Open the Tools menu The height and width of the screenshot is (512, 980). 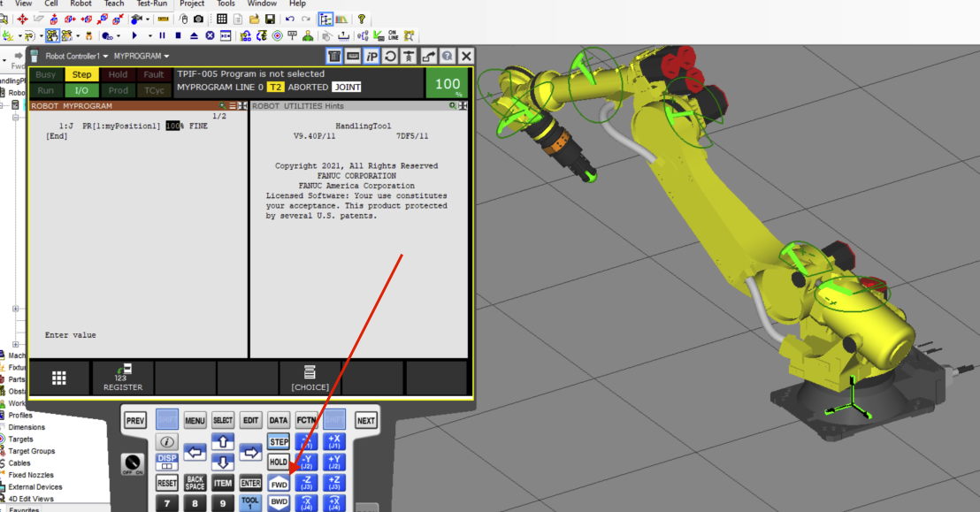(226, 4)
